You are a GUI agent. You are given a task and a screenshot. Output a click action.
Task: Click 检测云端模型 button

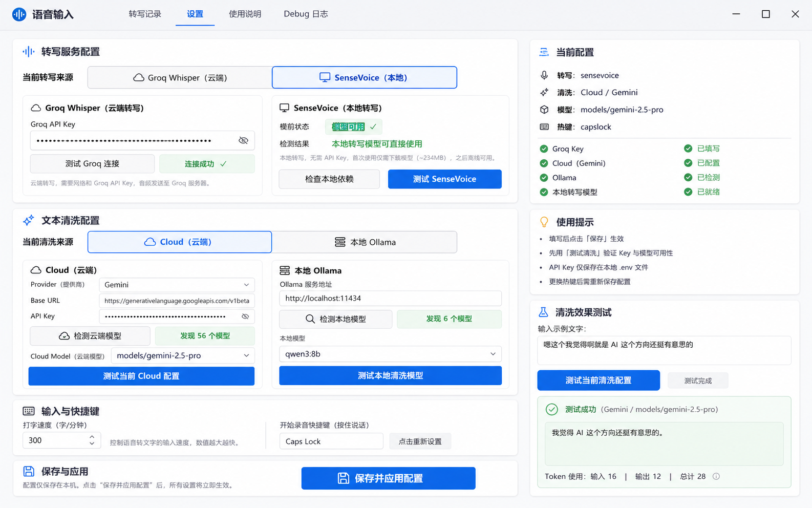(x=90, y=336)
